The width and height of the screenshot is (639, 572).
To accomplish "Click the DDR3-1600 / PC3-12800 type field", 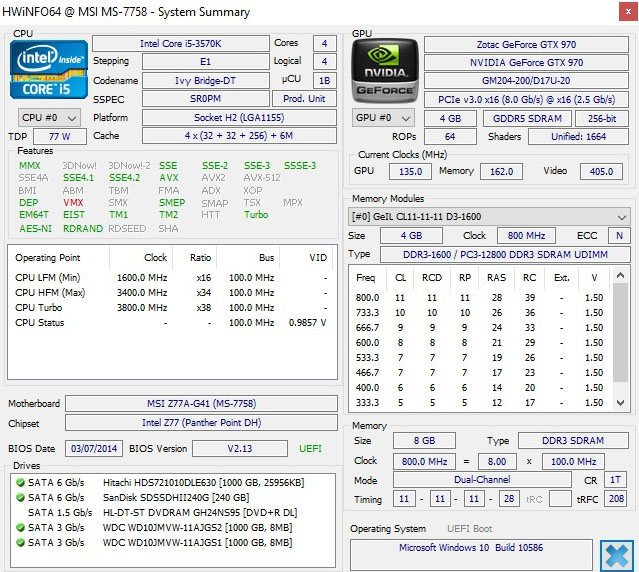I will tap(505, 255).
